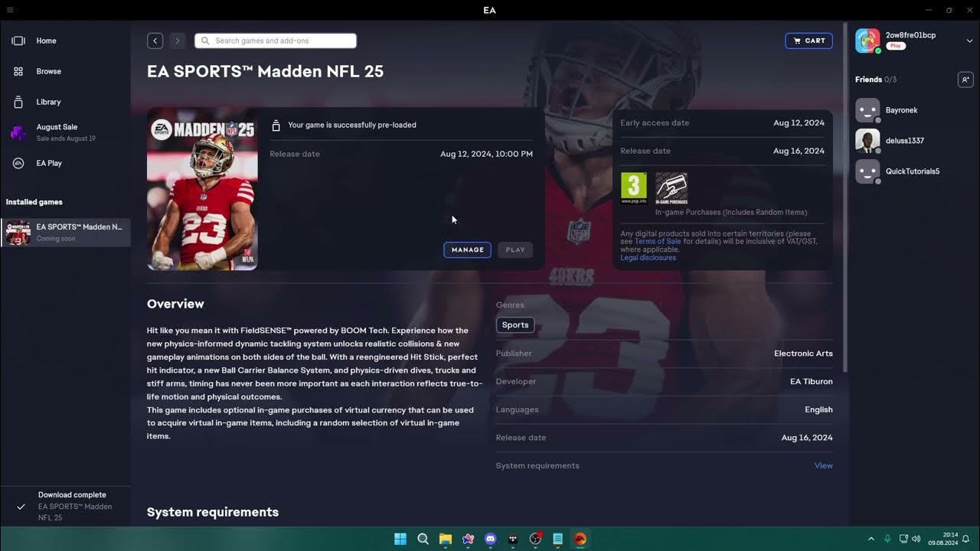This screenshot has height=551, width=980.
Task: Open the volume tray icon
Action: coord(916,539)
